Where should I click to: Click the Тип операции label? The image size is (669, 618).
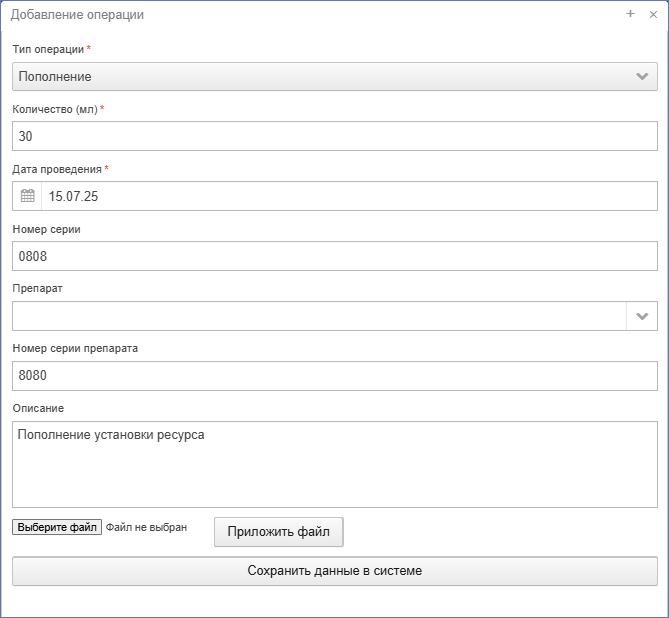(x=48, y=50)
